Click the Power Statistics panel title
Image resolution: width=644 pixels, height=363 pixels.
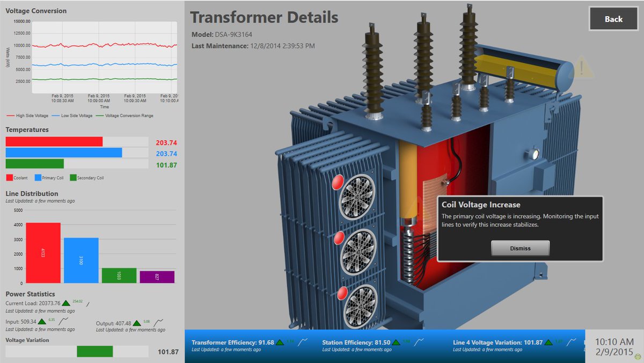point(30,294)
